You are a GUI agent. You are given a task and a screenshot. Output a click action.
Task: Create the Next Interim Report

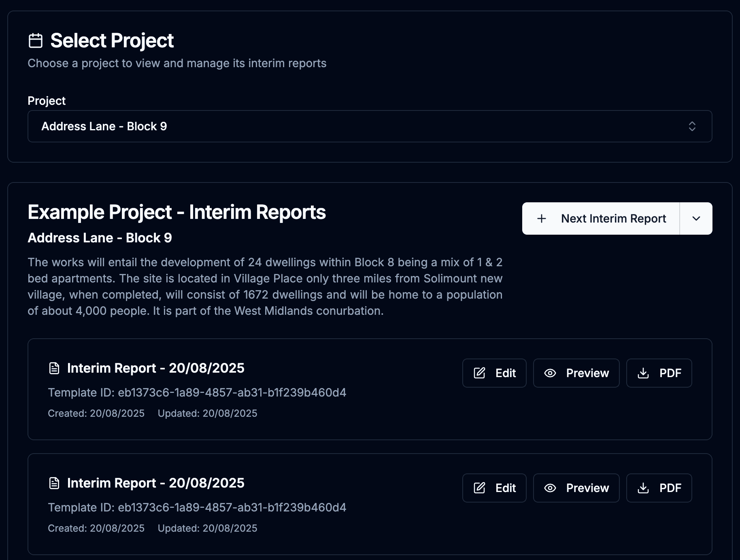pos(601,218)
